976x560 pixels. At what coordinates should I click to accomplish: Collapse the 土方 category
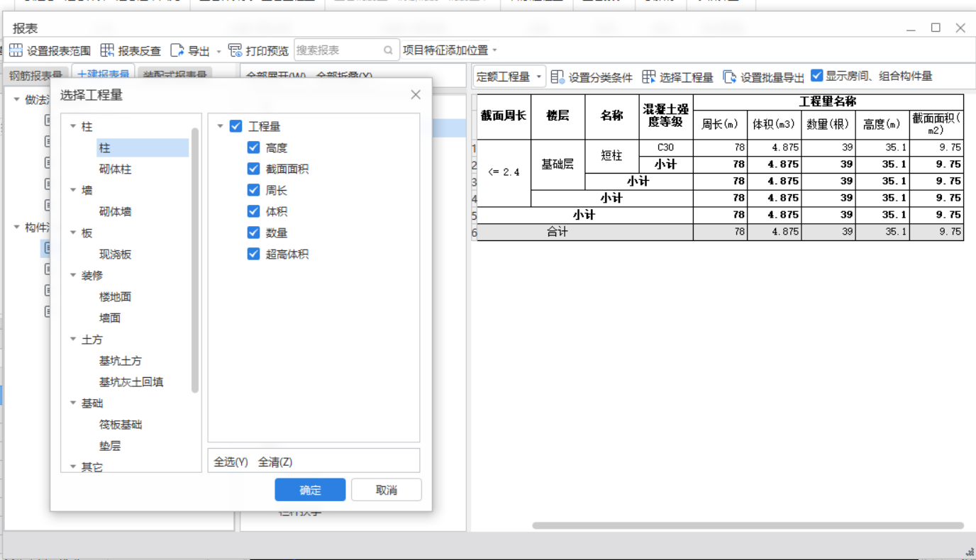73,340
